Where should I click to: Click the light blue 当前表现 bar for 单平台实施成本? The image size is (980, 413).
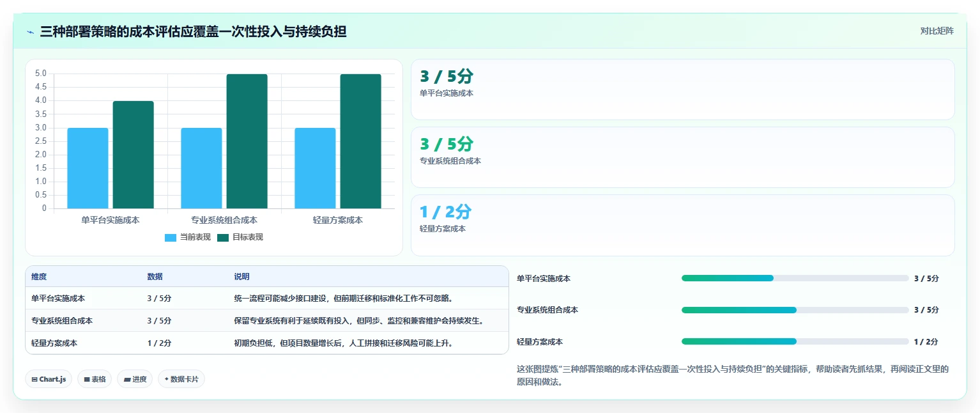point(88,168)
